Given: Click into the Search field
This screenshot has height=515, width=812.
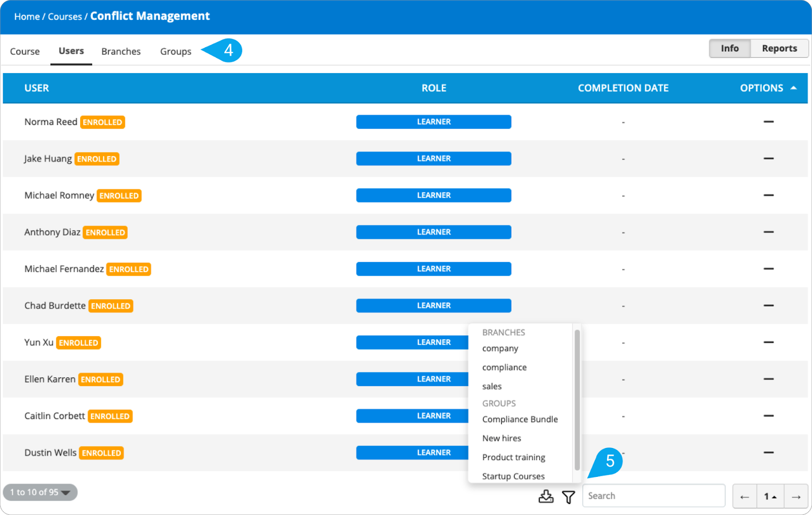Looking at the screenshot, I should [x=653, y=496].
